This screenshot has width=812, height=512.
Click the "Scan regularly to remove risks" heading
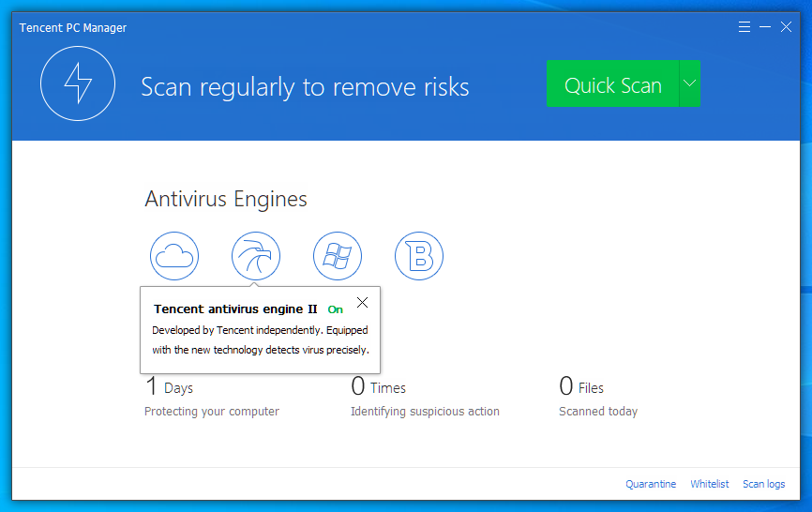(305, 87)
